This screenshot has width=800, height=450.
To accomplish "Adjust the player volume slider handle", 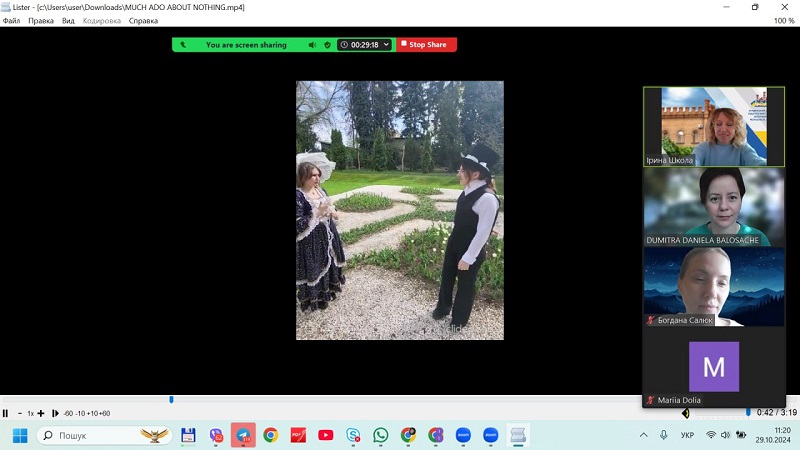I will pyautogui.click(x=748, y=412).
